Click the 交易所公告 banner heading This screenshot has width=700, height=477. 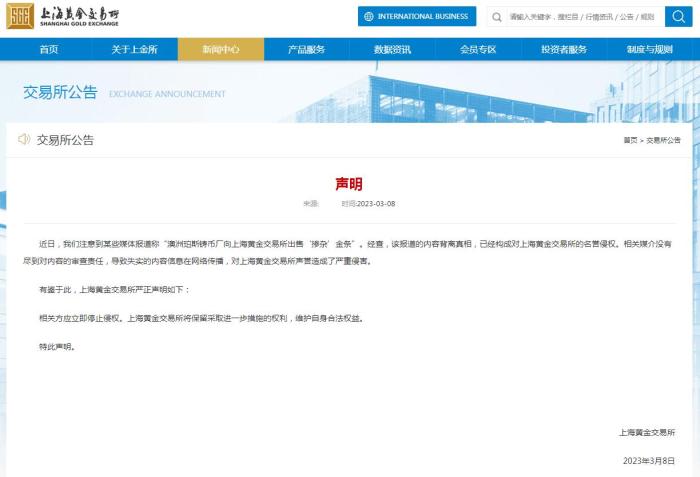point(60,93)
